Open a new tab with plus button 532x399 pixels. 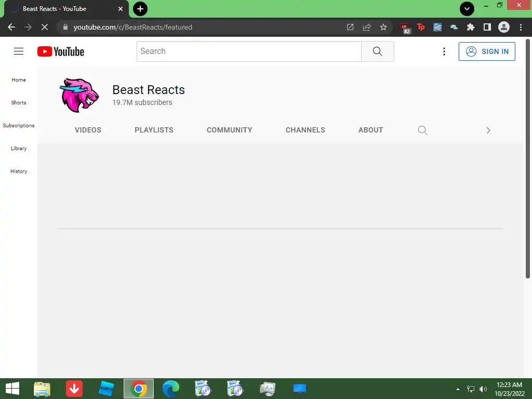tap(140, 9)
